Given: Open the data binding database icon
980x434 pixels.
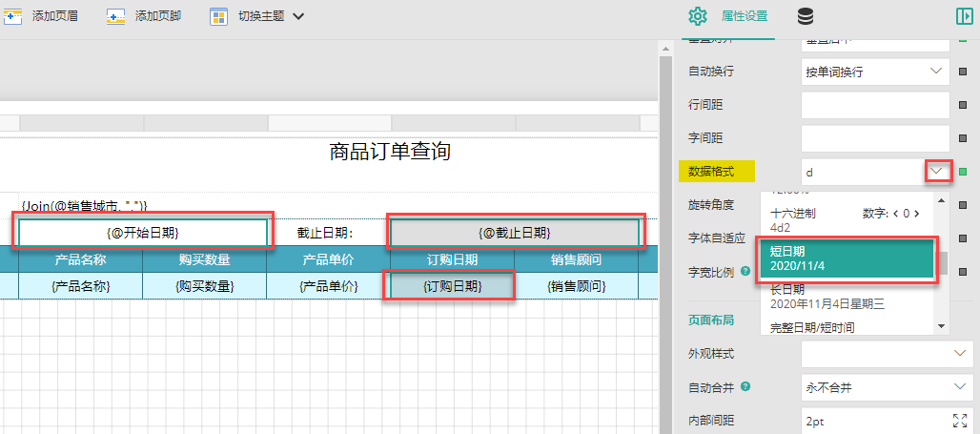Looking at the screenshot, I should 806,17.
